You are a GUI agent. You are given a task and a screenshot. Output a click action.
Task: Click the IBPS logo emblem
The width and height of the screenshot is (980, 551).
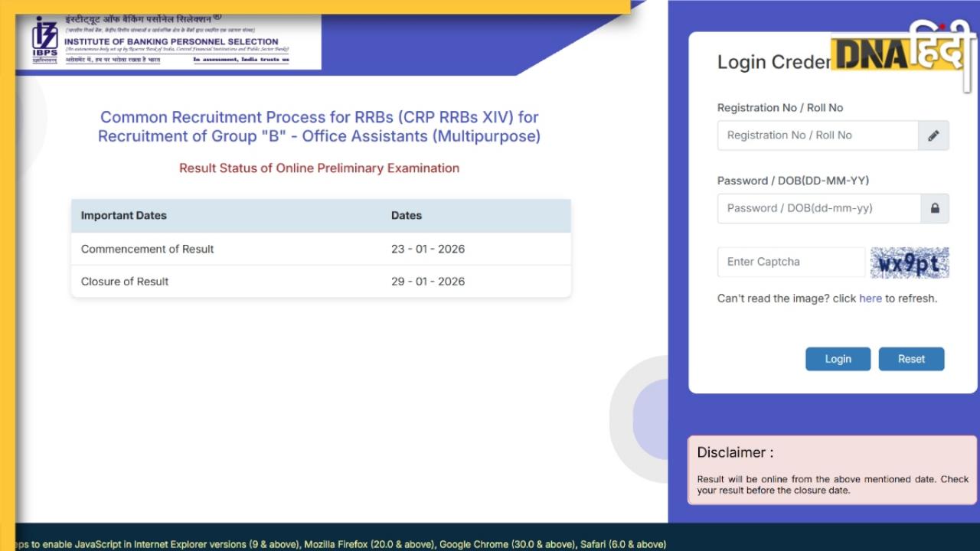click(44, 40)
